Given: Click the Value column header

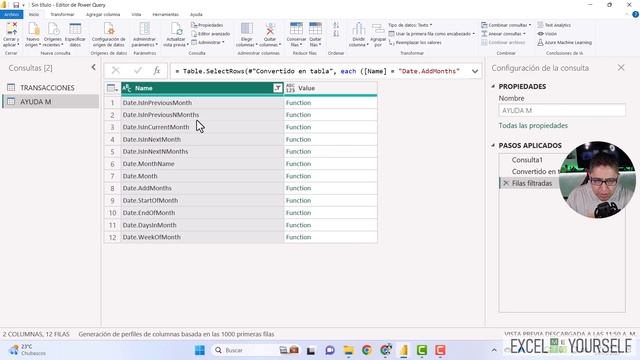Looking at the screenshot, I should click(331, 88).
